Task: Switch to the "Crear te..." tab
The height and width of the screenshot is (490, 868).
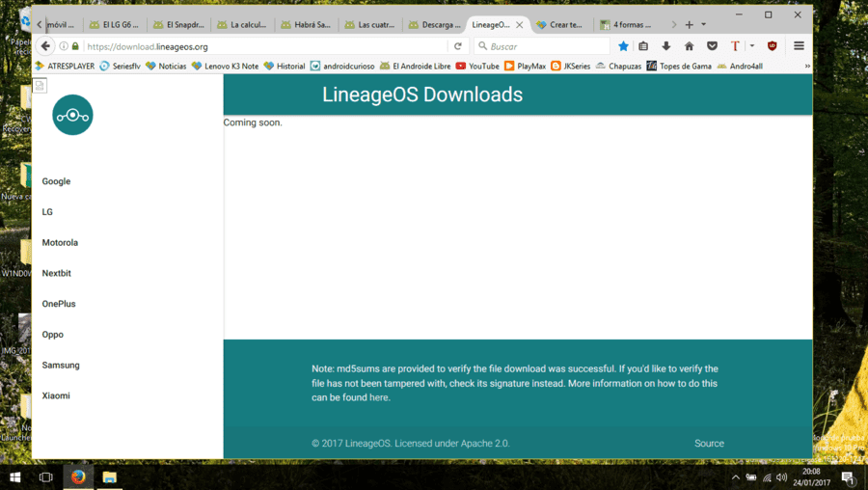Action: (559, 24)
